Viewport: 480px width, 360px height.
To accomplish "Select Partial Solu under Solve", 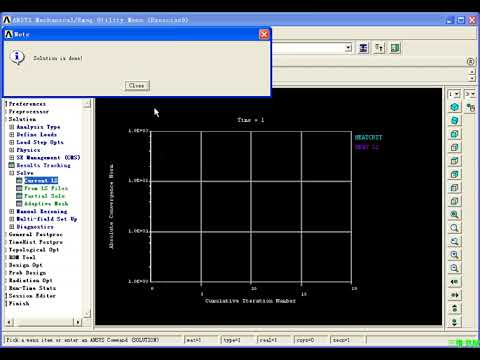I will (44, 196).
